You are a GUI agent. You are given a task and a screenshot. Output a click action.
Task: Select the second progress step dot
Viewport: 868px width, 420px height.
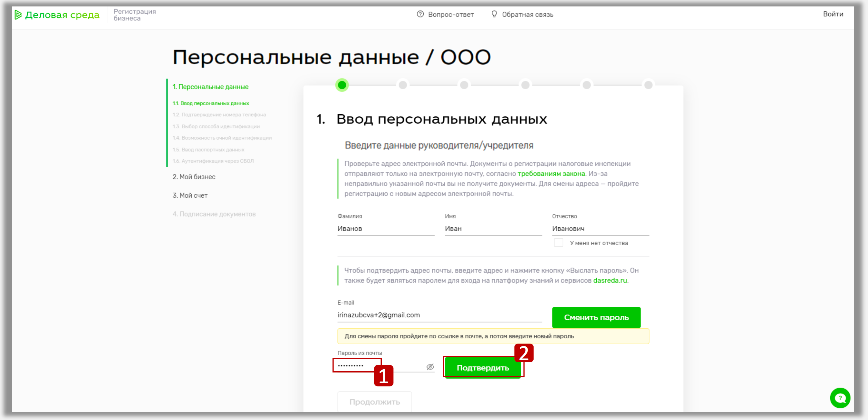404,85
